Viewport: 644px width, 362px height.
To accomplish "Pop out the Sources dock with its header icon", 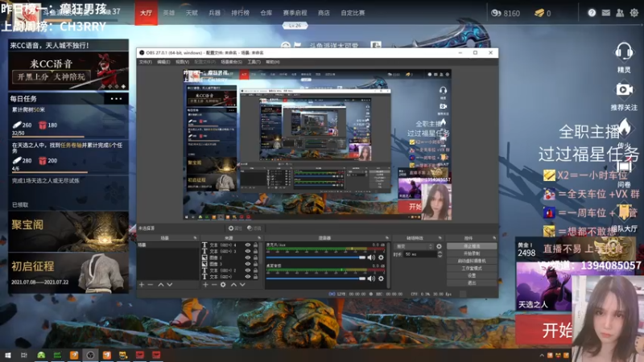I will coord(259,238).
